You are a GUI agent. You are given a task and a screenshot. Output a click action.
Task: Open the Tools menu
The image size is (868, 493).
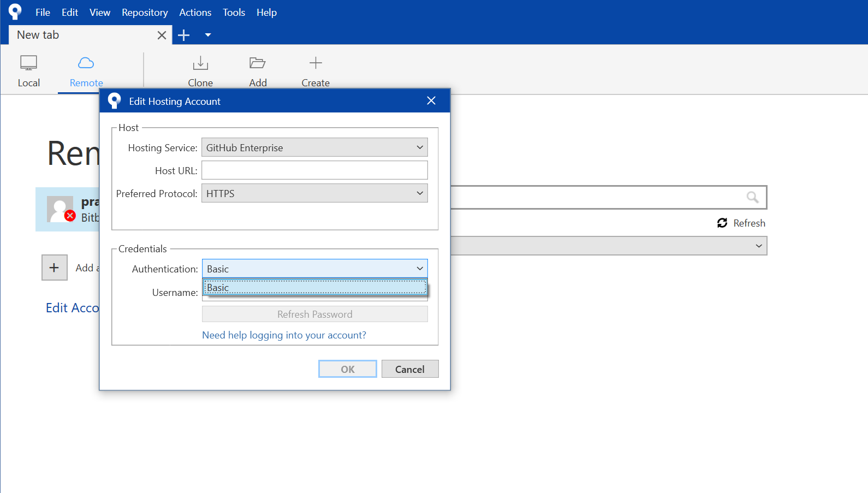(234, 13)
